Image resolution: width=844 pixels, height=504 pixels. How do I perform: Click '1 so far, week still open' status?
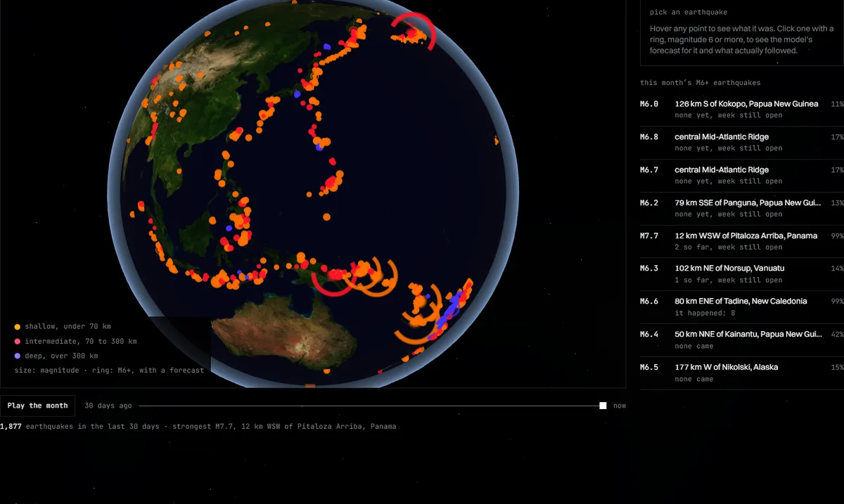coord(729,280)
